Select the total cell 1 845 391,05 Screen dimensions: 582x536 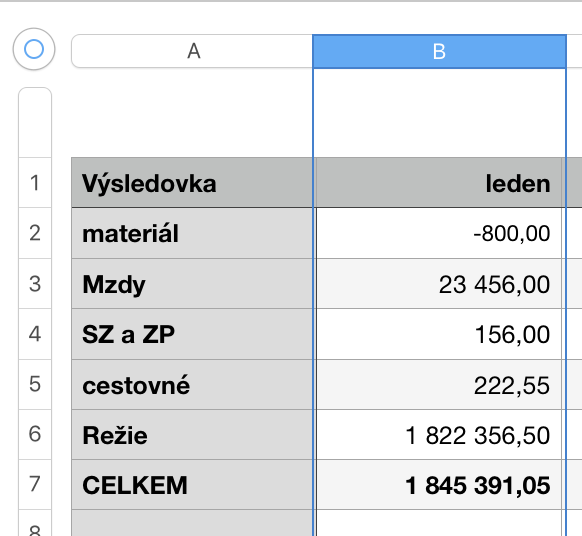point(439,485)
